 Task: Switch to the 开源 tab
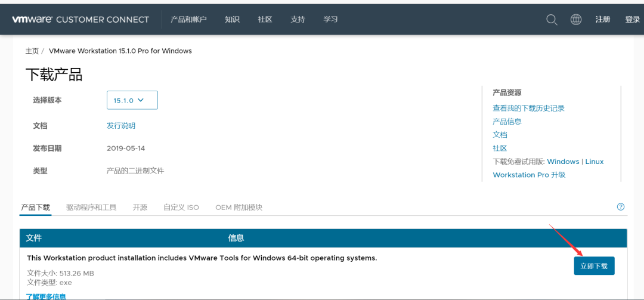[x=140, y=207]
